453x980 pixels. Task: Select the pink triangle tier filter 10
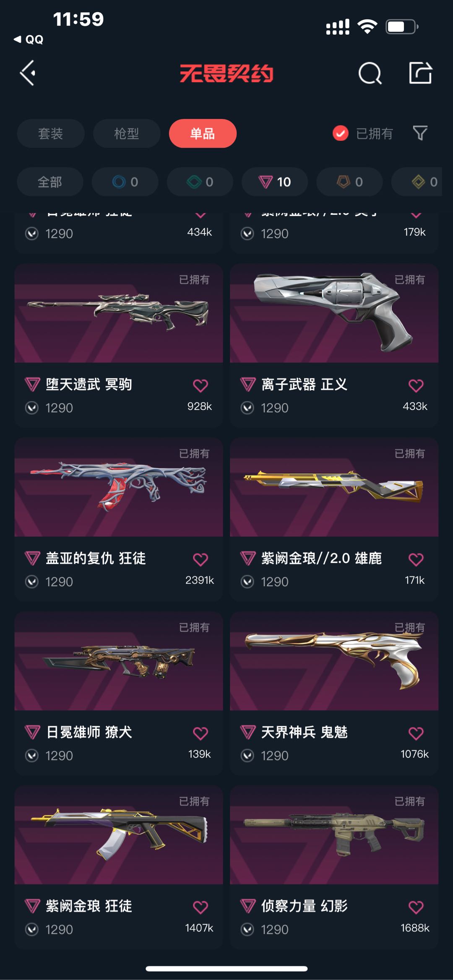click(x=275, y=182)
